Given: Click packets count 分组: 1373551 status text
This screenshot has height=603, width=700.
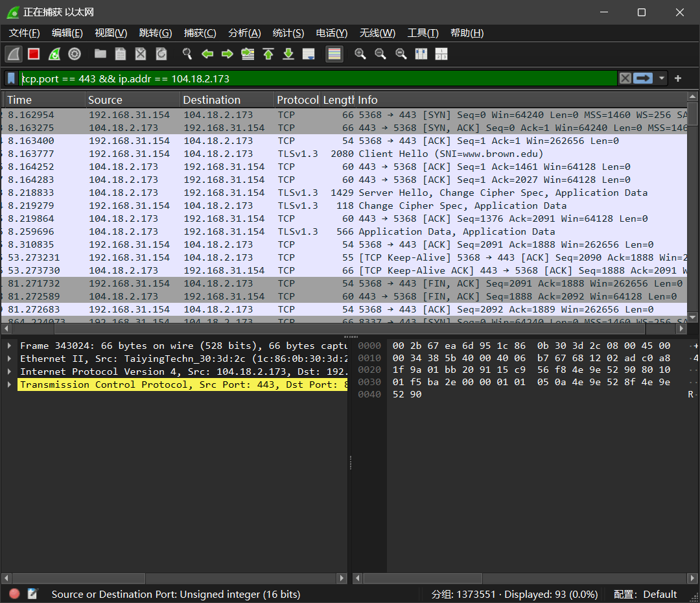Looking at the screenshot, I should point(463,594).
